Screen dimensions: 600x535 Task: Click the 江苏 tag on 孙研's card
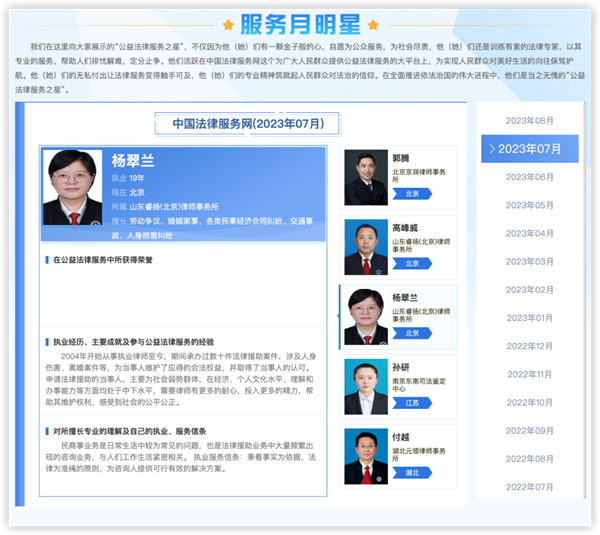click(x=412, y=403)
